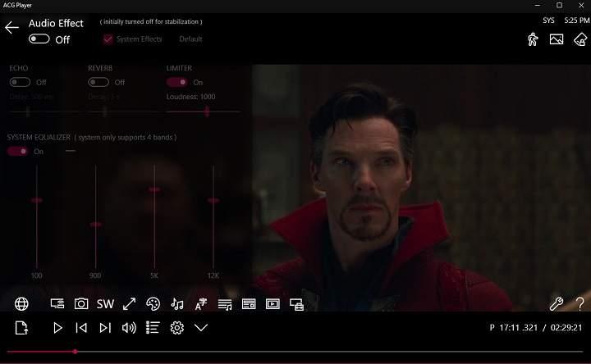Viewport: 591px width, 364px height.
Task: Take a snapshot with the camera icon
Action: [x=81, y=304]
